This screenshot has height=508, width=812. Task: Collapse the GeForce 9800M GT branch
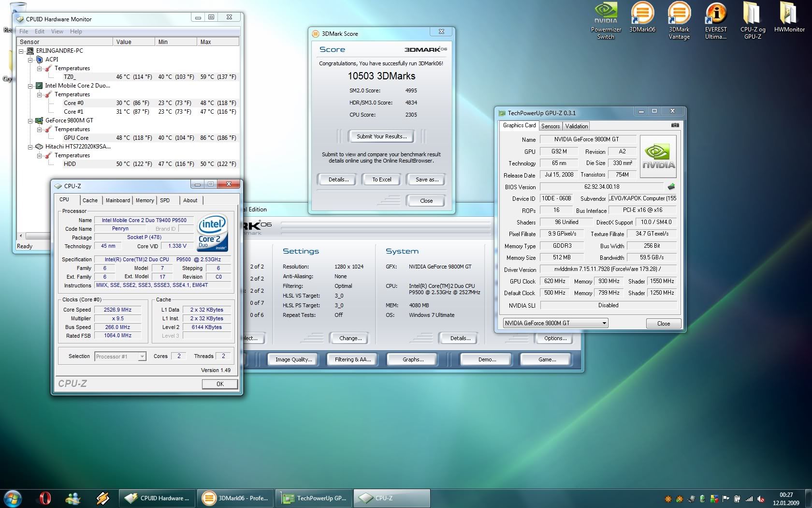tap(30, 120)
